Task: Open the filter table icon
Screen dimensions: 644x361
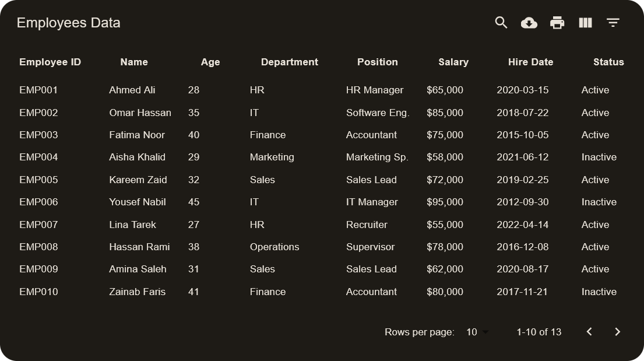Action: [x=613, y=23]
